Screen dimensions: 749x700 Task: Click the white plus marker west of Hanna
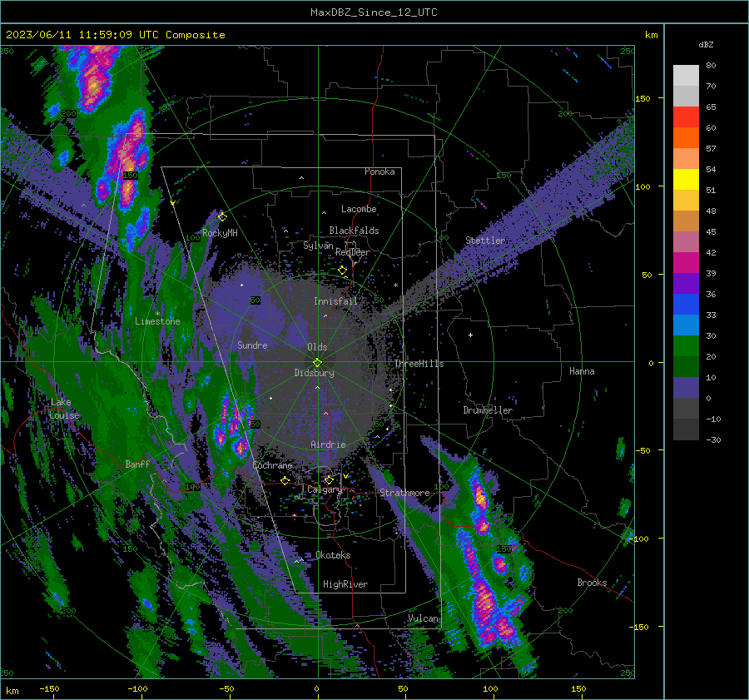[470, 335]
